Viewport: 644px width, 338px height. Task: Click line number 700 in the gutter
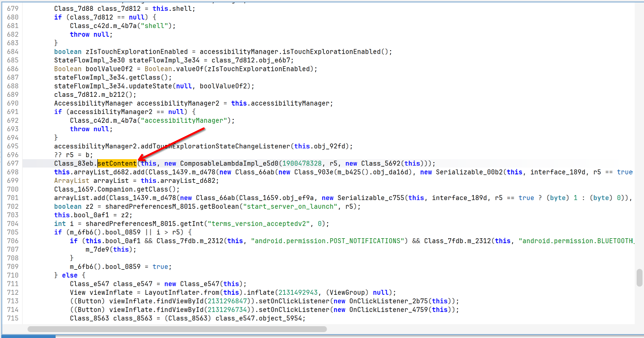12,189
